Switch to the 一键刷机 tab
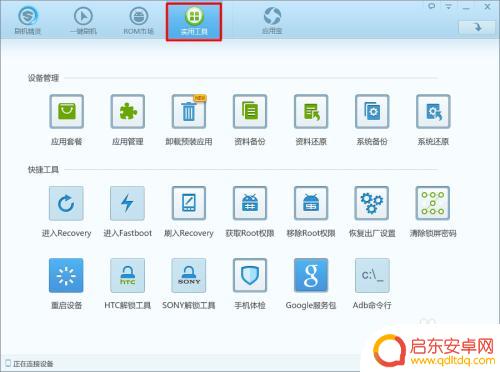This screenshot has height=372, width=500. [83, 21]
